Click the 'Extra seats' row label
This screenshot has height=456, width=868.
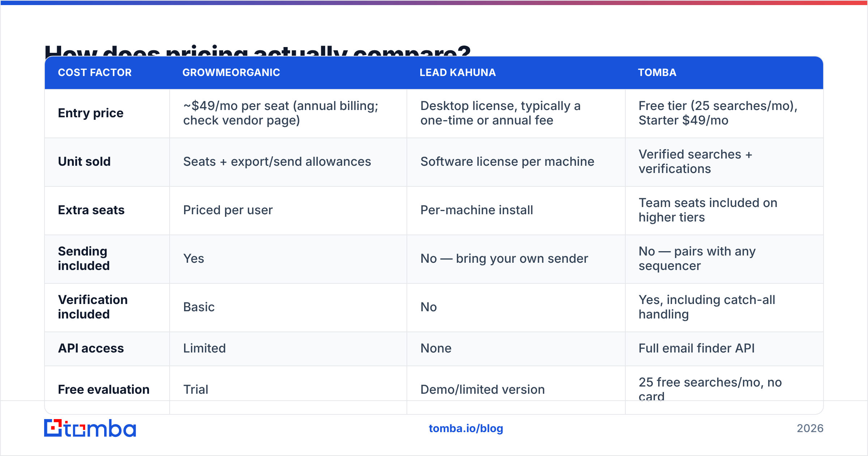(91, 210)
